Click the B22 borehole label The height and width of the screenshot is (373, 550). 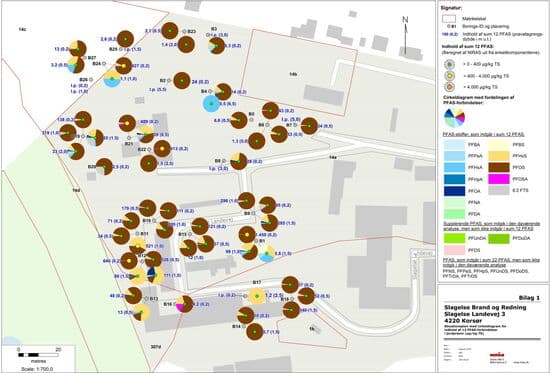coord(142,149)
